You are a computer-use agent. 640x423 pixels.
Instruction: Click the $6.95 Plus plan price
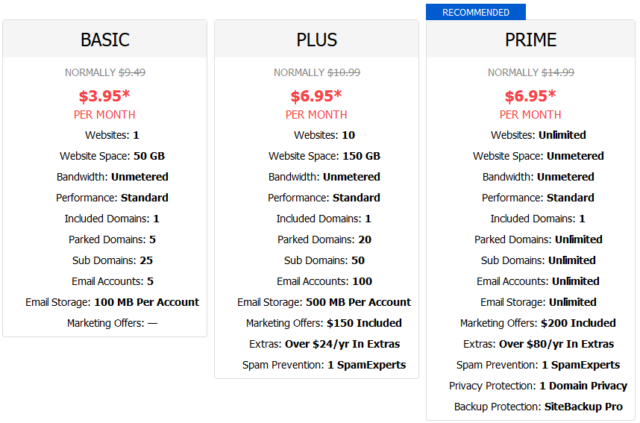point(316,96)
